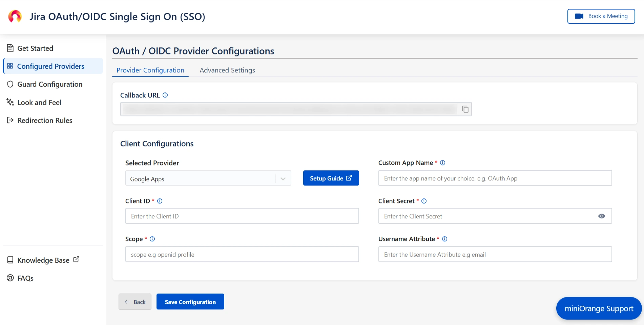The image size is (644, 325).
Task: Focus the Client ID input field
Action: tap(242, 216)
